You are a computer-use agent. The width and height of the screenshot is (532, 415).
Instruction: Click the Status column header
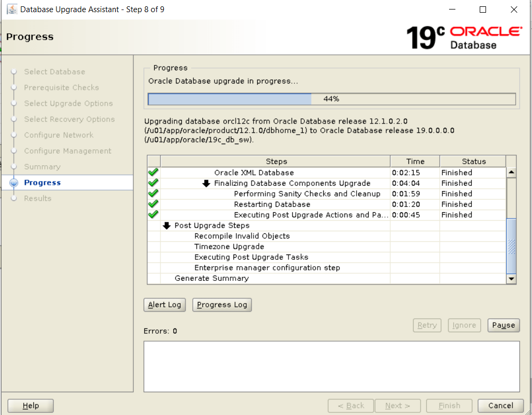tap(473, 162)
